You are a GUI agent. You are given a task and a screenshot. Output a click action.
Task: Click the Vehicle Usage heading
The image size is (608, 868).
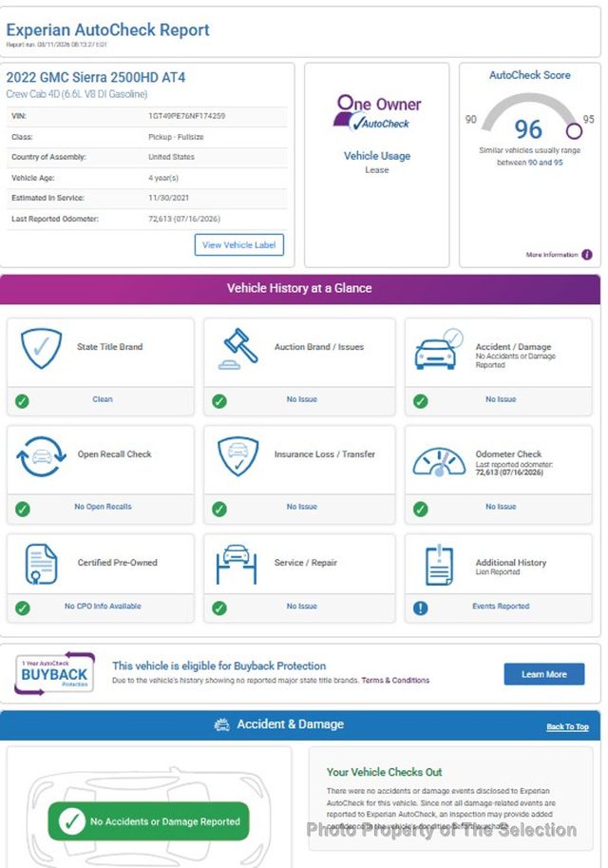377,156
